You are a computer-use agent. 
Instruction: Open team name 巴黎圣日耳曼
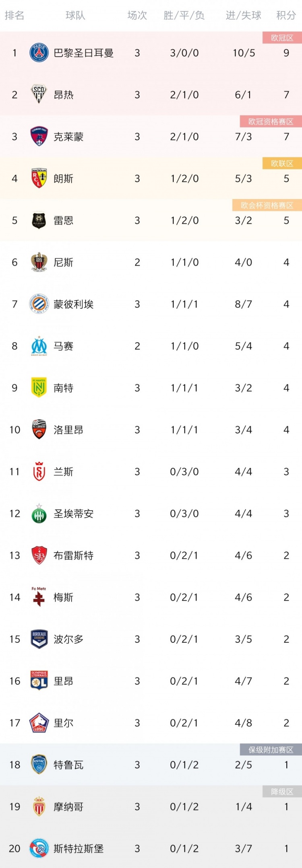84,53
